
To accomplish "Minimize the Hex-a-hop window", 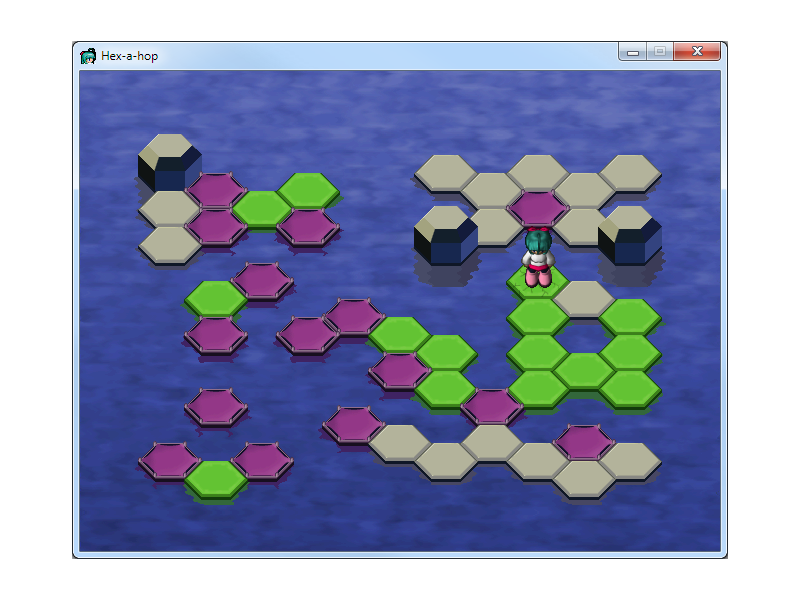I will pyautogui.click(x=632, y=52).
